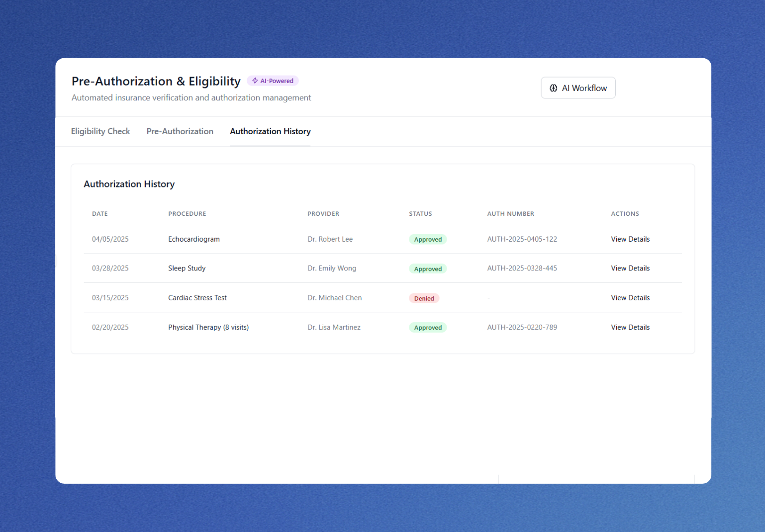Click the PROVIDER column header
This screenshot has width=765, height=532.
pyautogui.click(x=323, y=214)
